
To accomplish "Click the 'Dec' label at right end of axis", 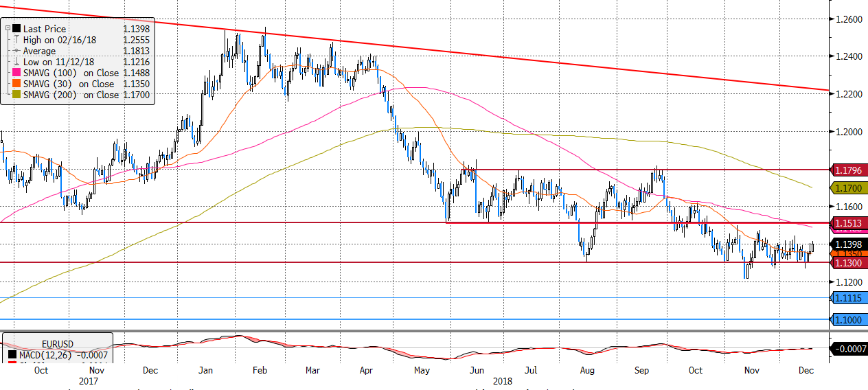I will tap(808, 370).
